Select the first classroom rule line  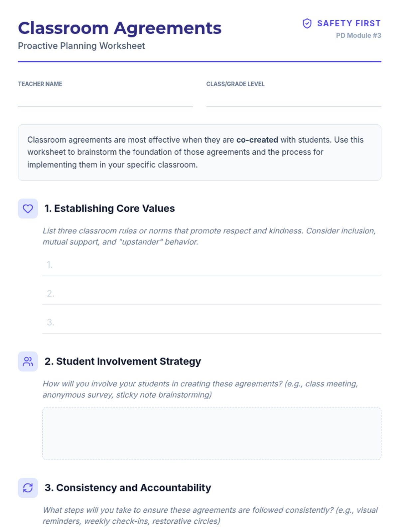(212, 265)
